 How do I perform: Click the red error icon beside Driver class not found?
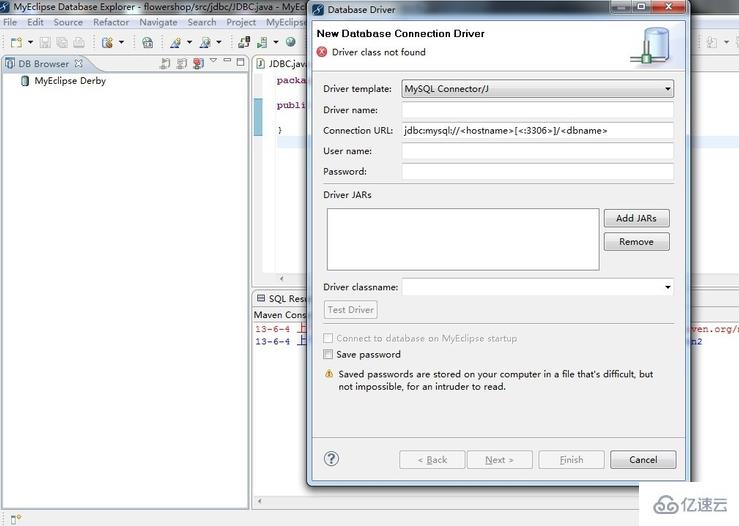322,52
